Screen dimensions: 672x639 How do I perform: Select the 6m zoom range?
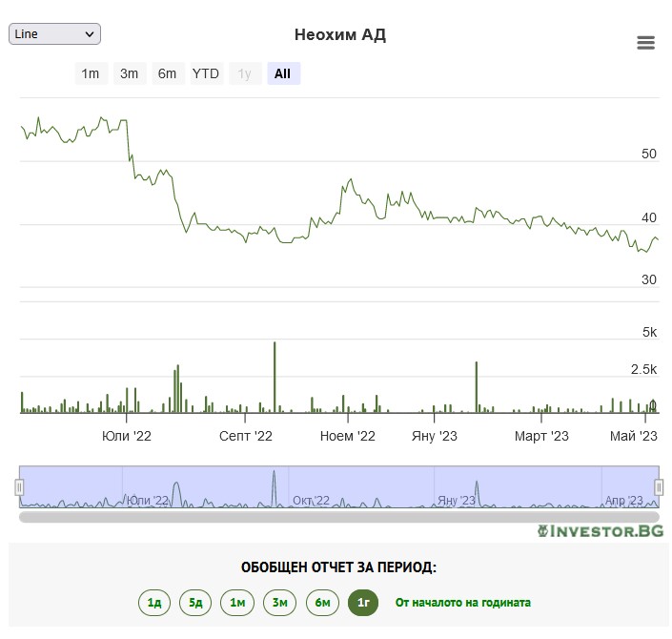click(x=167, y=73)
